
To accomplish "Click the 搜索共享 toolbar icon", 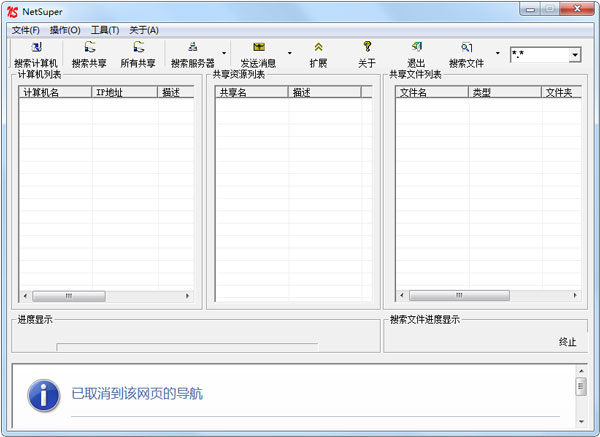I will pos(90,47).
